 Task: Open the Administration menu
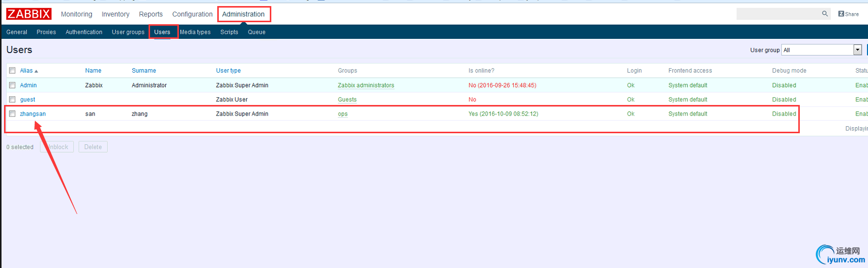pos(244,14)
